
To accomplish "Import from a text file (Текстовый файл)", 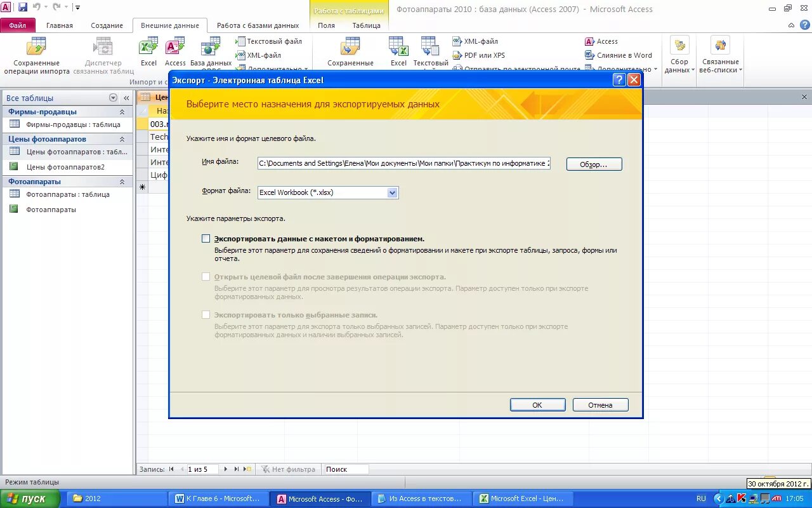I will tap(269, 41).
